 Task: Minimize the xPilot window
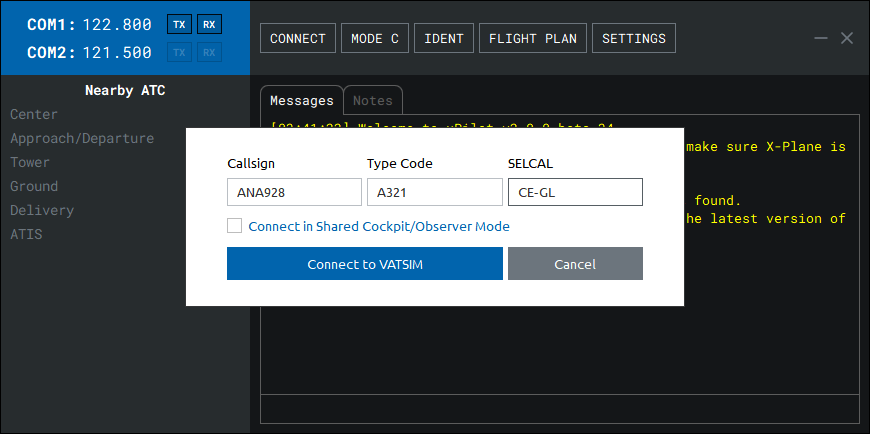821,38
